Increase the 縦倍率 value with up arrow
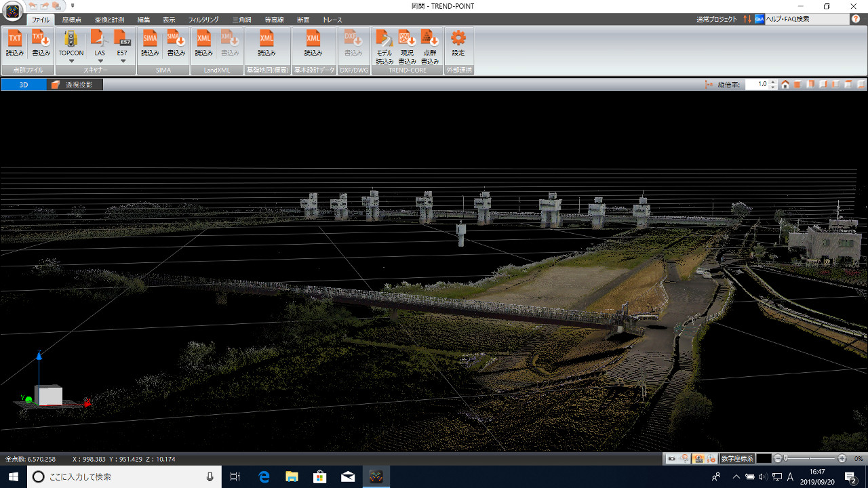Viewport: 868px width, 488px height. [x=773, y=82]
